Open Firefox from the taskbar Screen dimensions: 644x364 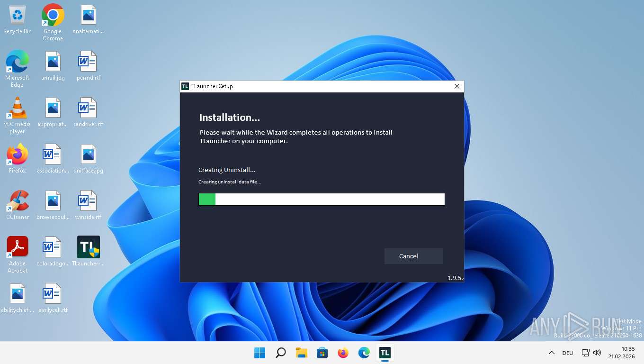point(343,353)
